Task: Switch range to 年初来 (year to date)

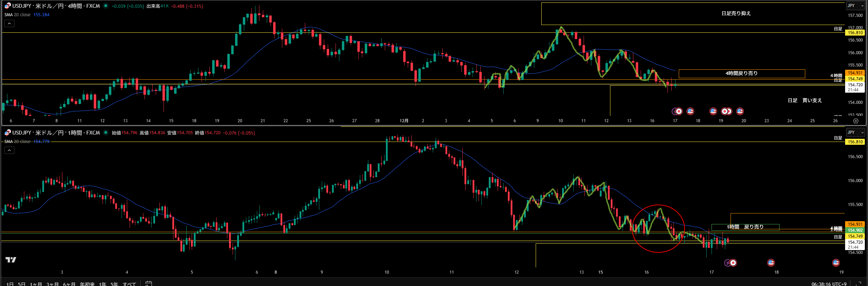Action: (87, 284)
